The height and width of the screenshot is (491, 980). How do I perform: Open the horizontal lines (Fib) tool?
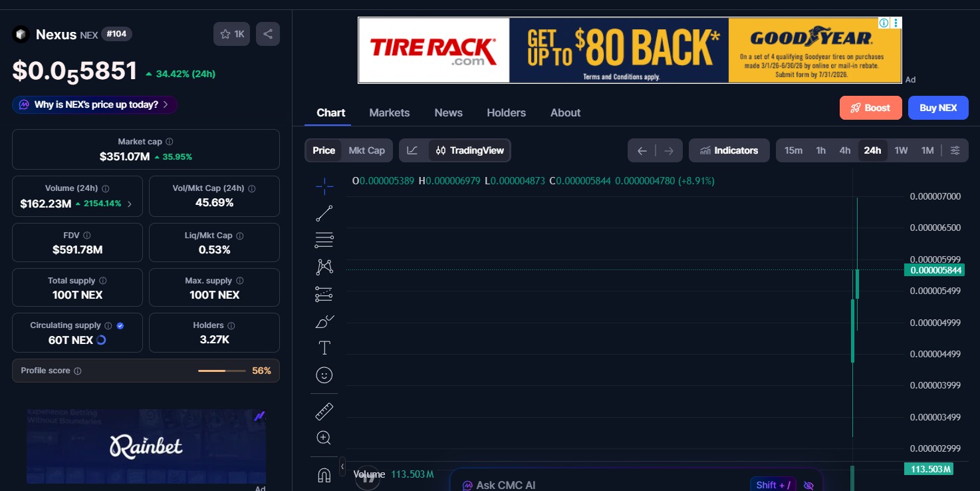(324, 240)
